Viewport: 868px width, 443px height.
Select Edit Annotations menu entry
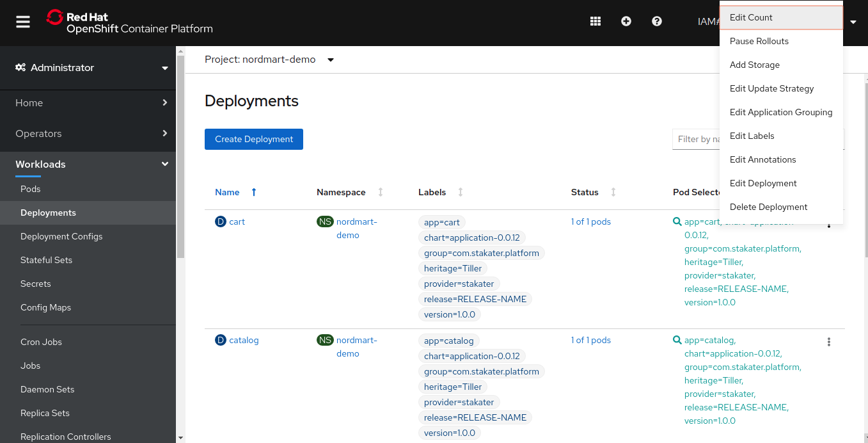(x=782, y=159)
